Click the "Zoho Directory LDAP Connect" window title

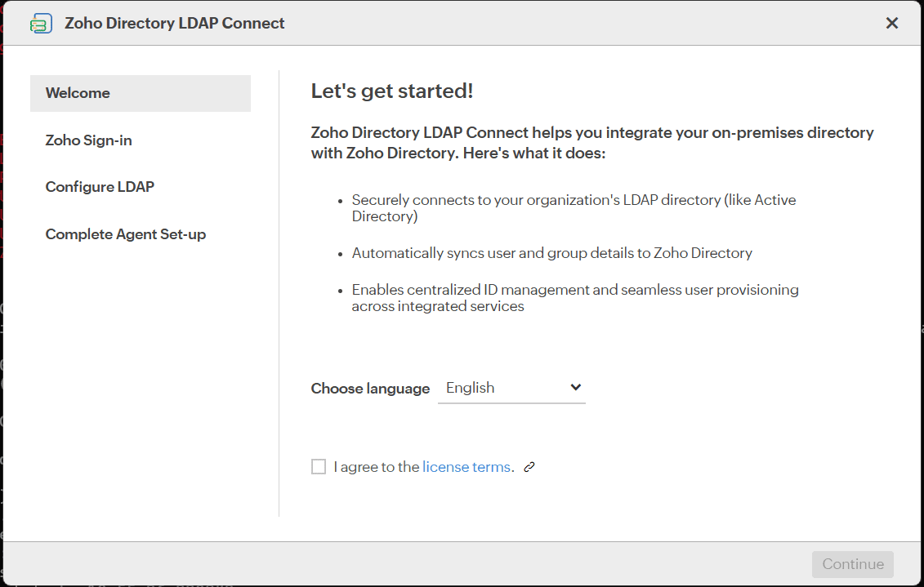point(175,24)
